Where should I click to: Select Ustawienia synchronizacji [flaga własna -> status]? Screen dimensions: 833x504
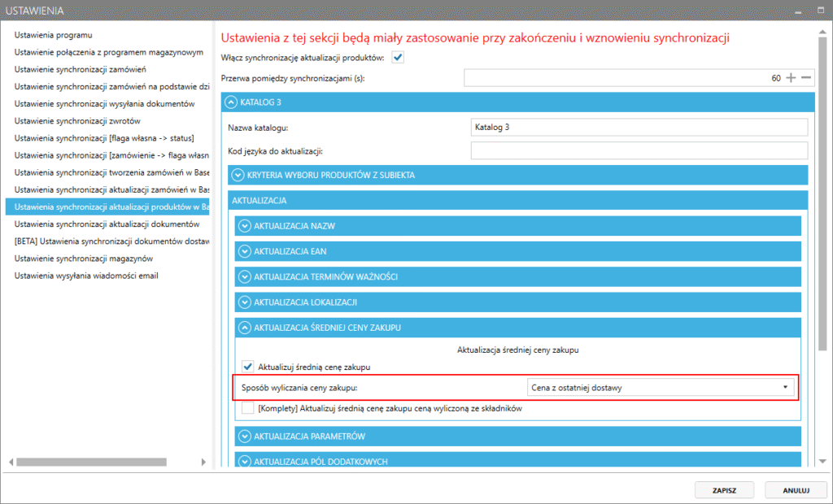pos(104,138)
